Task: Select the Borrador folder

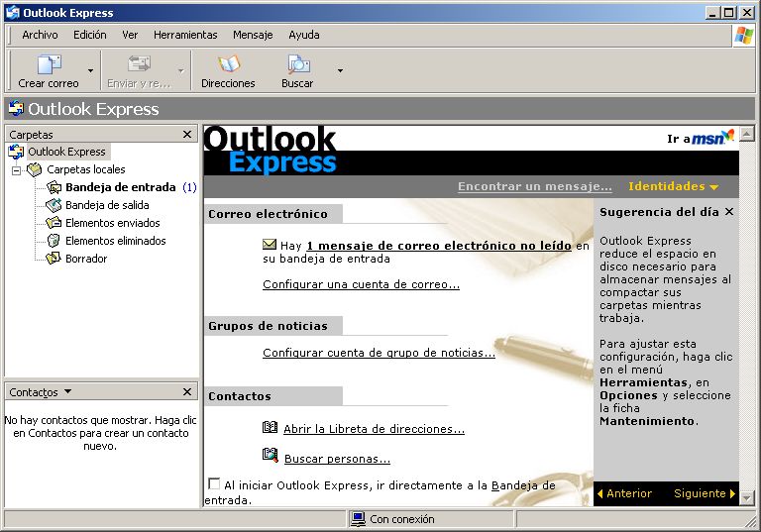Action: 86,259
